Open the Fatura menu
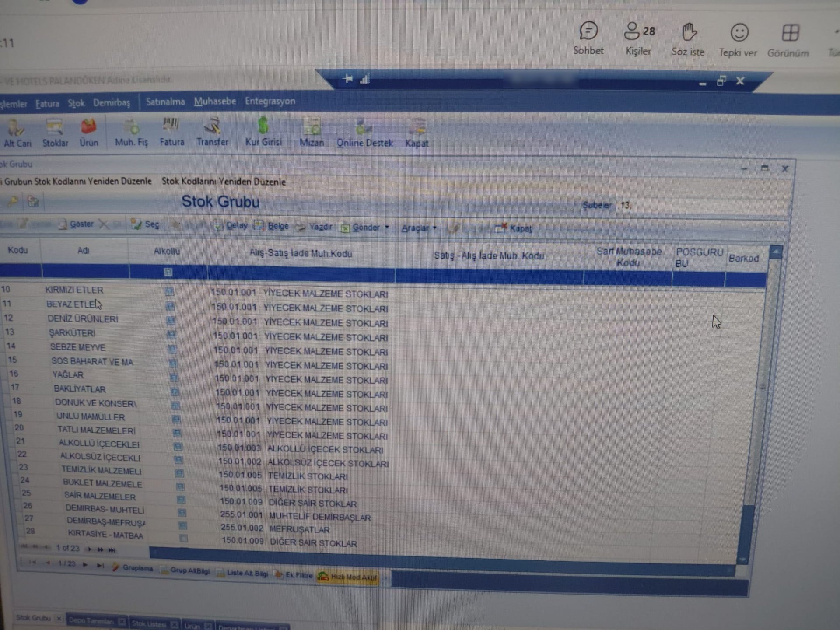The image size is (840, 630). (47, 104)
